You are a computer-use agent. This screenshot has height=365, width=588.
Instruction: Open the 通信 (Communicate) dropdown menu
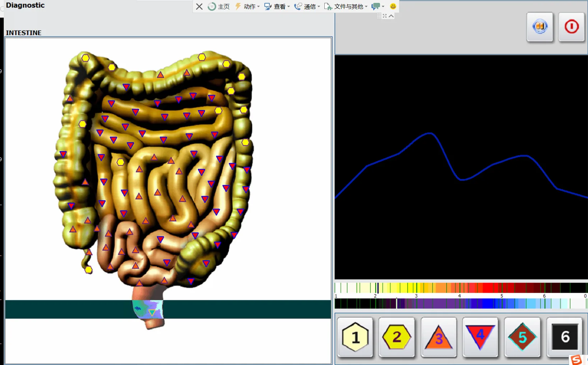click(x=307, y=6)
